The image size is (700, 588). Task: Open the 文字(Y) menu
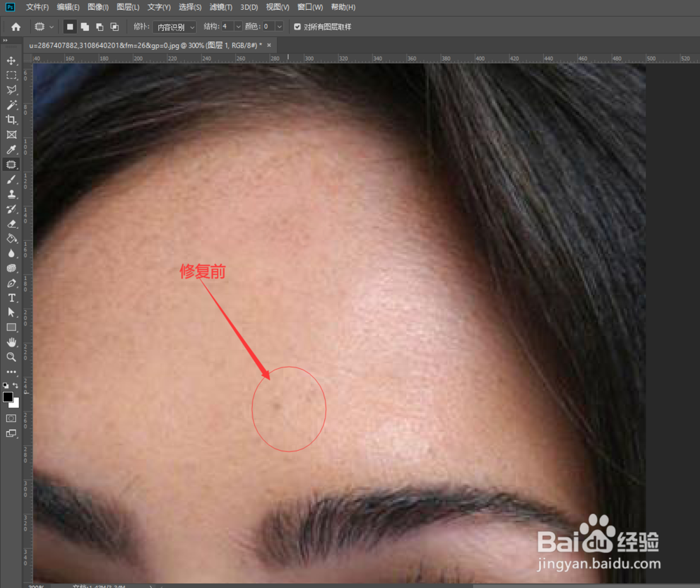click(159, 7)
